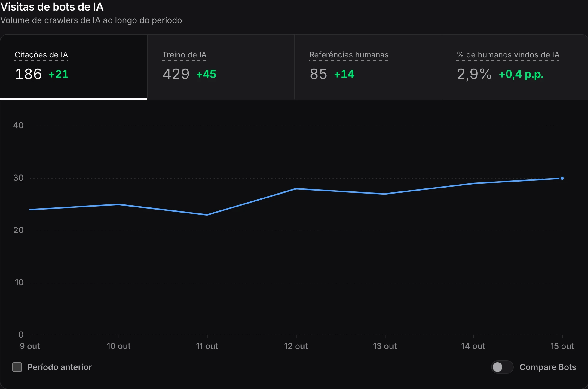Click the 40 y-axis label

[18, 125]
